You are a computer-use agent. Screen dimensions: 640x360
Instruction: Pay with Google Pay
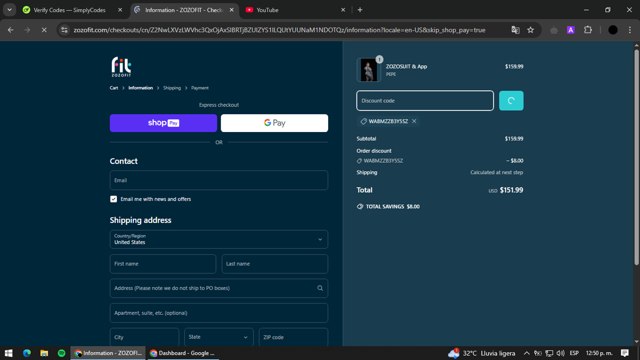274,123
